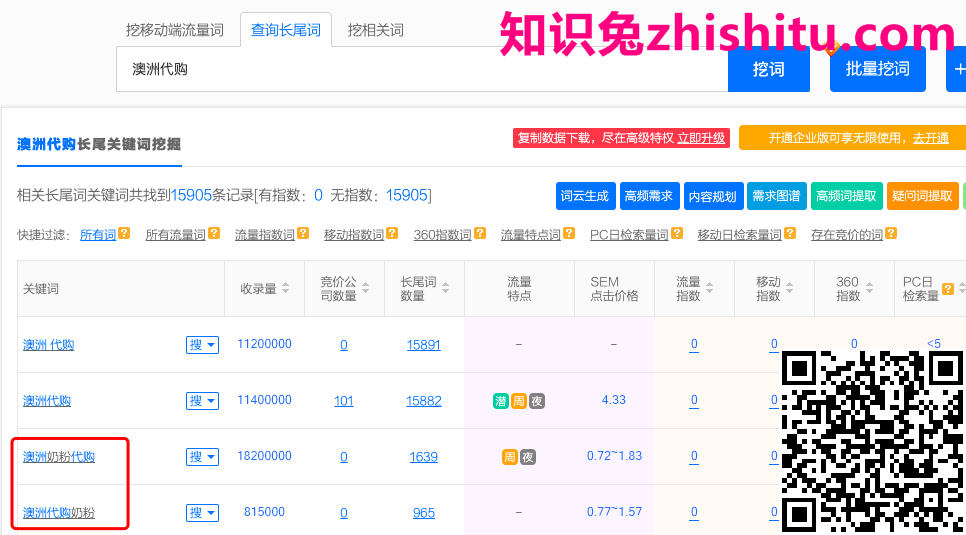Open 搜 dropdown for 澳洲 代购 row
The width and height of the screenshot is (966, 535).
[x=203, y=345]
